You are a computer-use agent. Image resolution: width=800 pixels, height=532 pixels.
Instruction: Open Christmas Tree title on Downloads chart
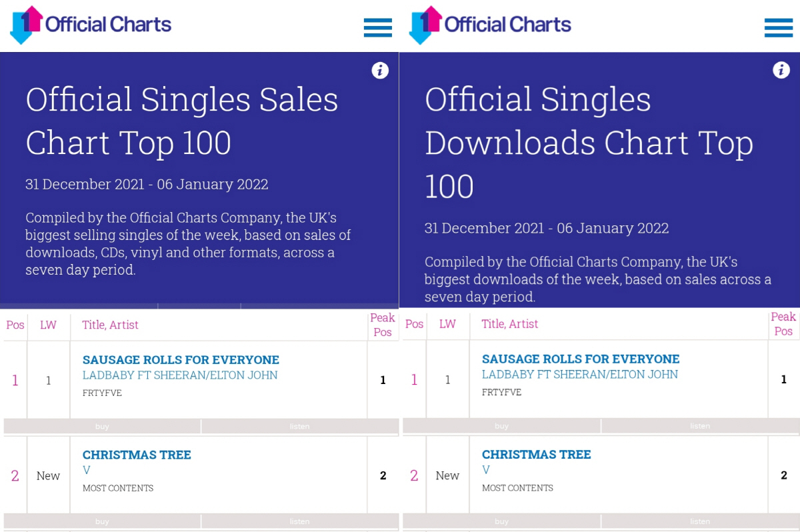click(536, 455)
